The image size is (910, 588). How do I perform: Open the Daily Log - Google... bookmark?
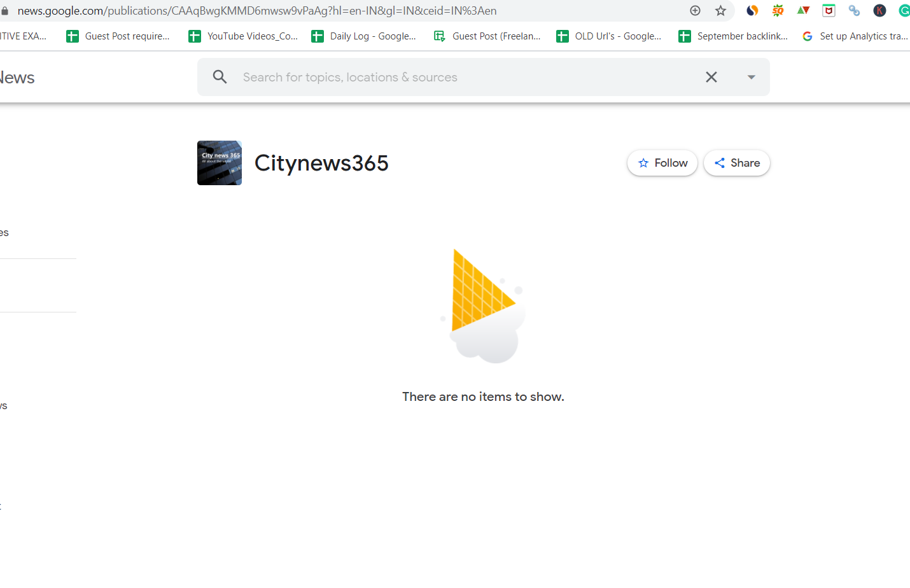[x=363, y=36]
